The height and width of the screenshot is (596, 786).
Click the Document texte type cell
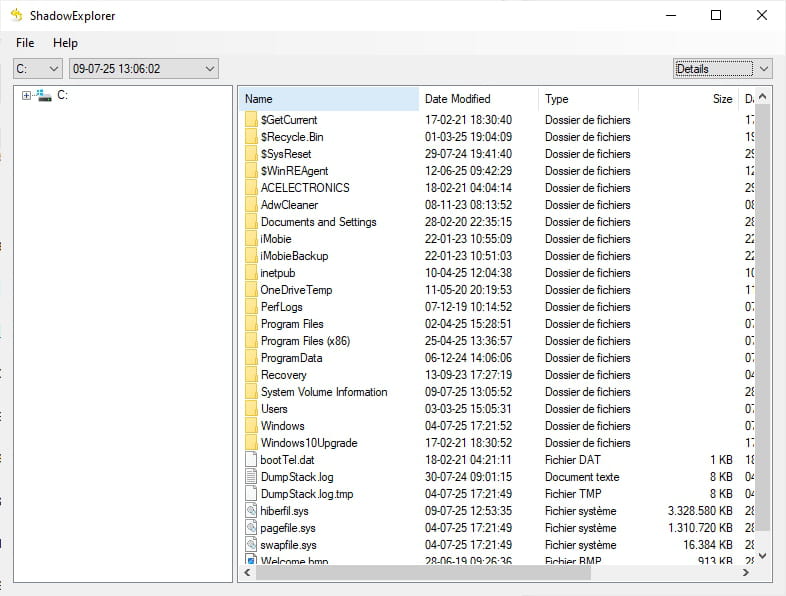click(x=582, y=477)
